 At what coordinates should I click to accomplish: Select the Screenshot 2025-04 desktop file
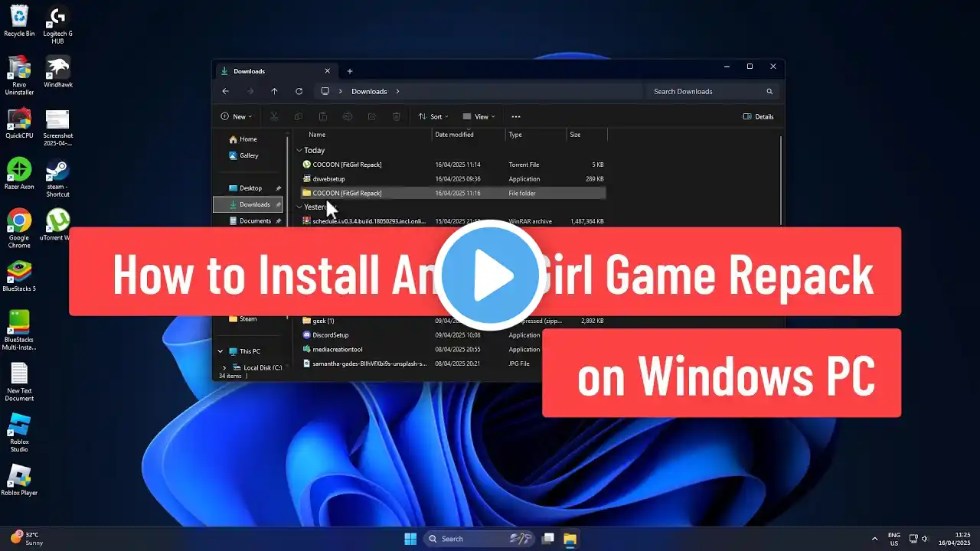tap(57, 127)
